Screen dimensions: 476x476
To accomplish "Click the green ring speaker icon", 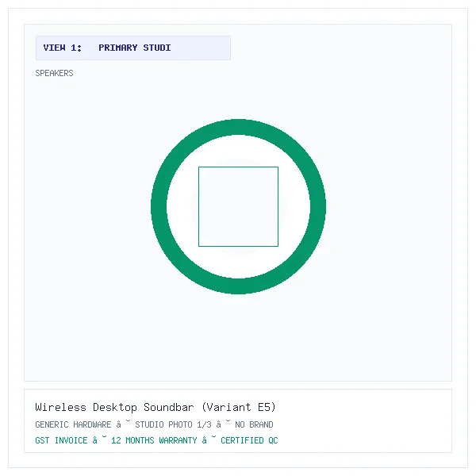I will coord(238,206).
